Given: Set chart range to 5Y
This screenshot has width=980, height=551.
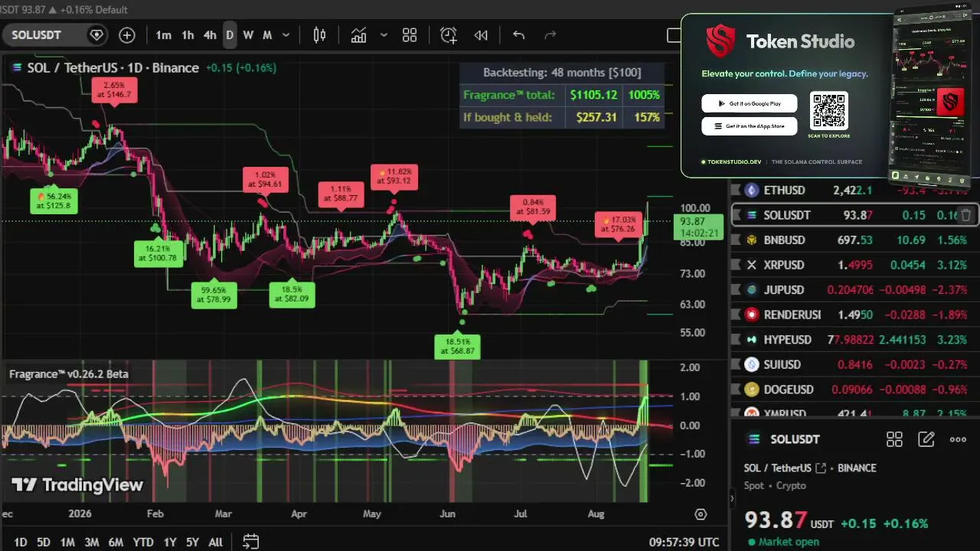Looking at the screenshot, I should point(192,542).
